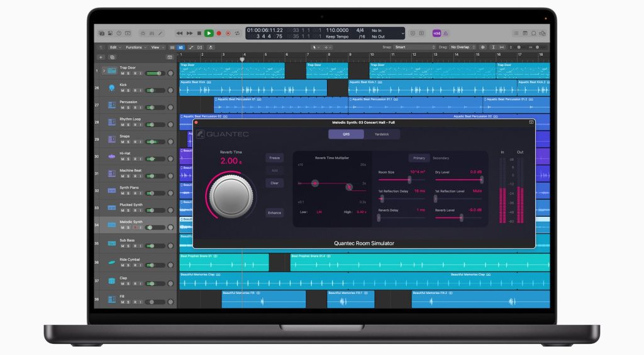Screen dimensions: 644x355
Task: Open the Media Browser icon
Action: pyautogui.click(x=543, y=33)
